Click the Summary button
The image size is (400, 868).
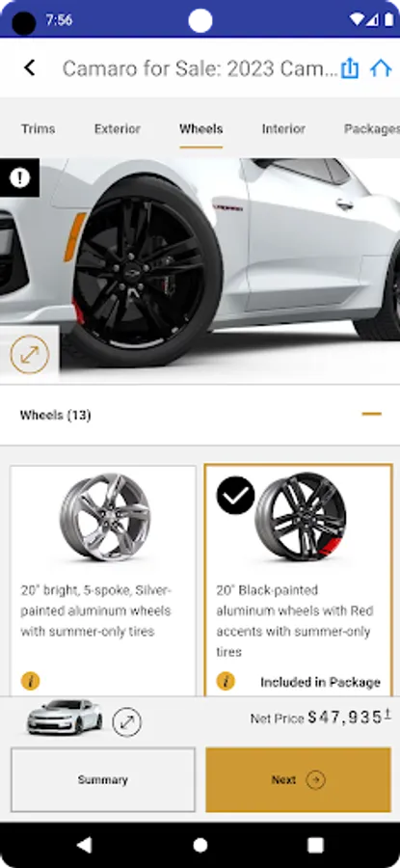pyautogui.click(x=103, y=779)
